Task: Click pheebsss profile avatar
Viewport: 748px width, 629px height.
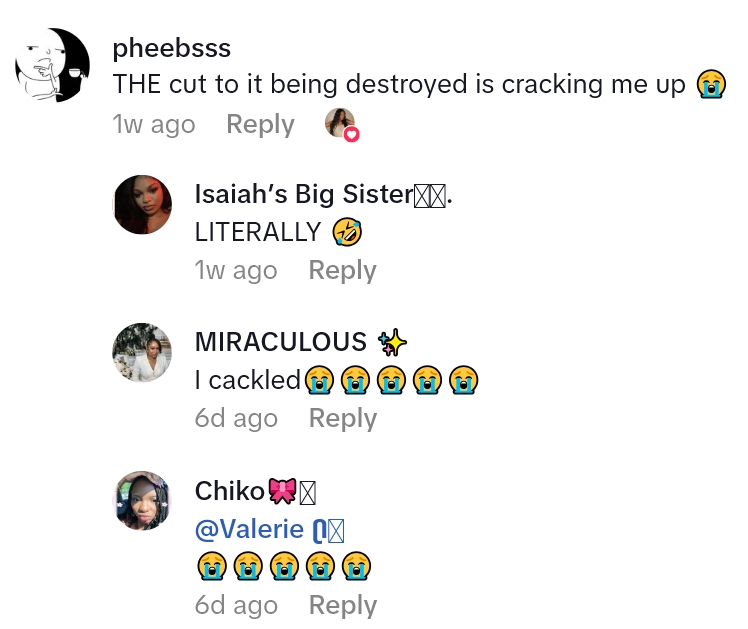Action: tap(53, 65)
